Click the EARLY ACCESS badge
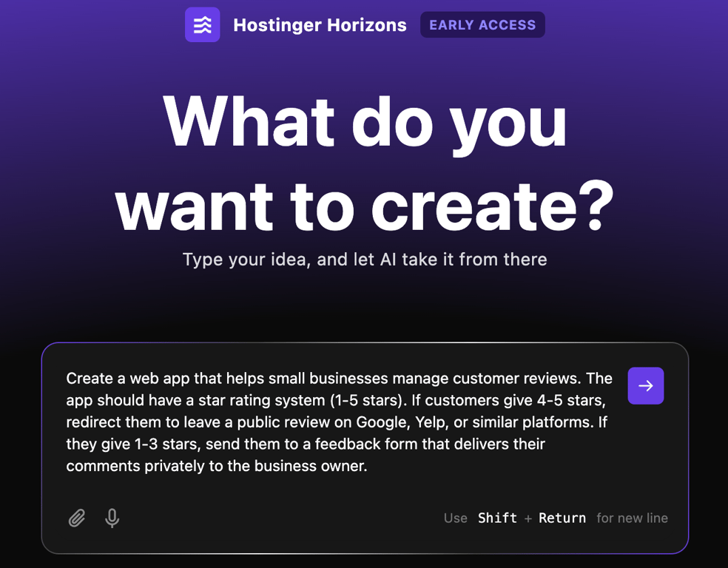 tap(482, 24)
